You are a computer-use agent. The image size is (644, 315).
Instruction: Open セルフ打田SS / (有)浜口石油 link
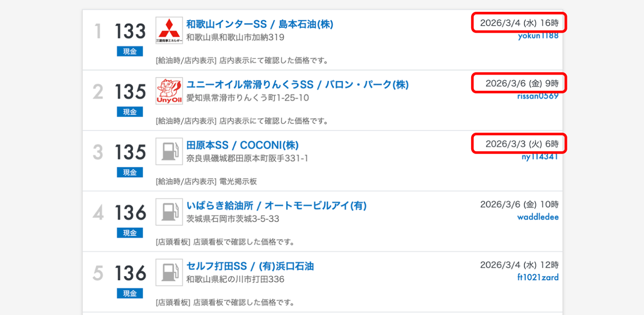pyautogui.click(x=250, y=267)
